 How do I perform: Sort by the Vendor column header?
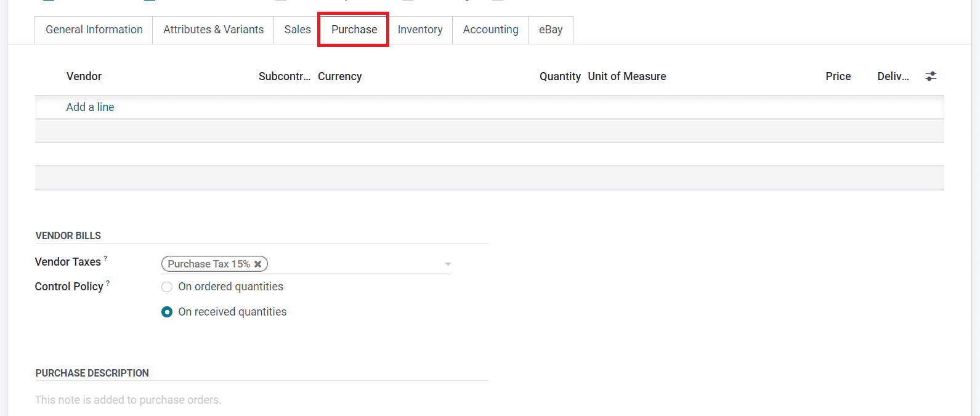[x=84, y=76]
